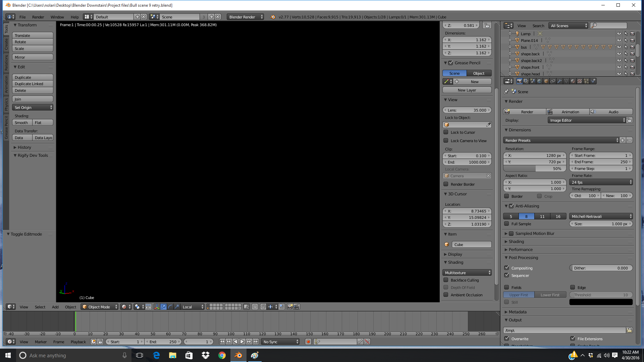Open the Render Layers properties tab
644x362 pixels.
pyautogui.click(x=526, y=81)
